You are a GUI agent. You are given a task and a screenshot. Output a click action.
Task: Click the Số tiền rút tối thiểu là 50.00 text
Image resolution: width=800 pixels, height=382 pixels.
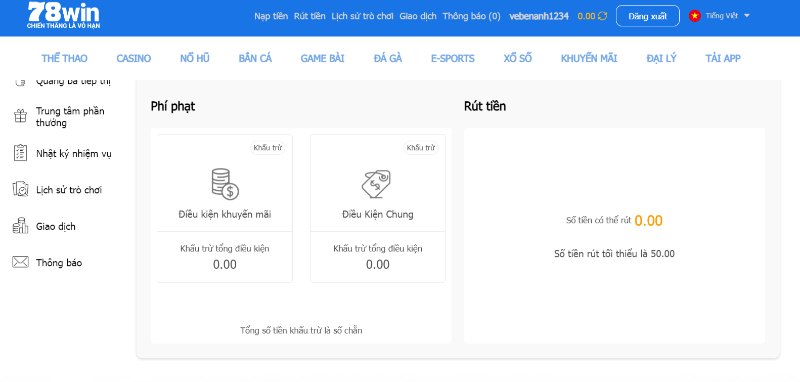(614, 253)
